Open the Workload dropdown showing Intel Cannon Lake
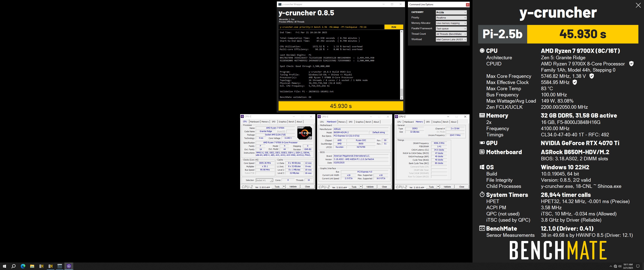Image resolution: width=644 pixels, height=270 pixels. (451, 39)
